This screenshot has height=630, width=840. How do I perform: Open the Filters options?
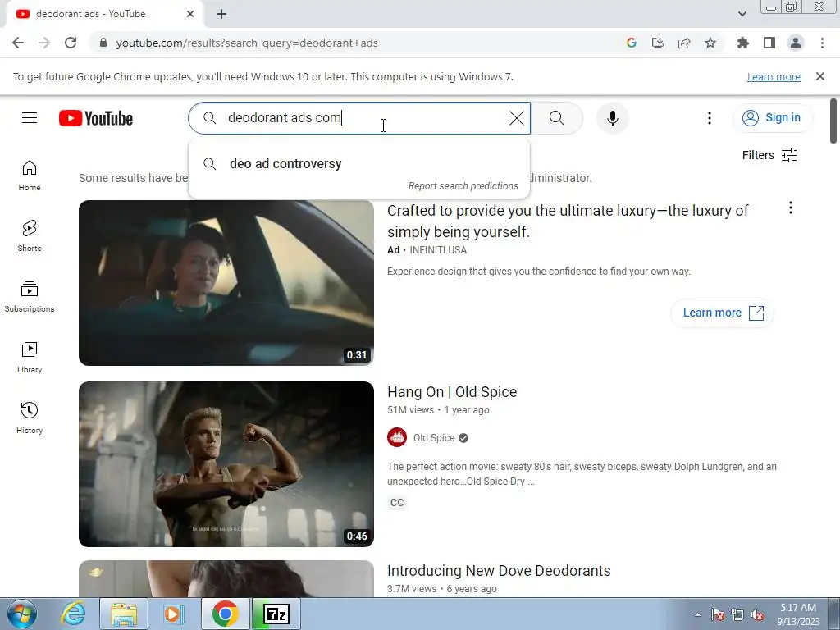click(769, 155)
